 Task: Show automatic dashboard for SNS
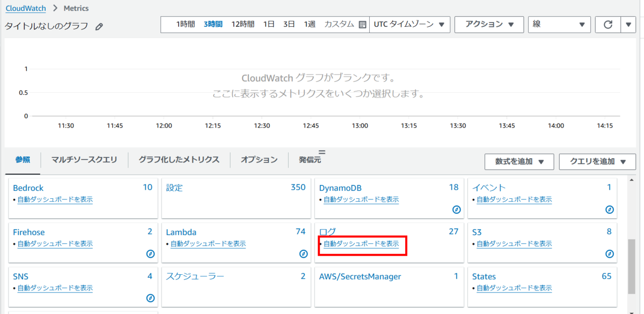point(55,288)
